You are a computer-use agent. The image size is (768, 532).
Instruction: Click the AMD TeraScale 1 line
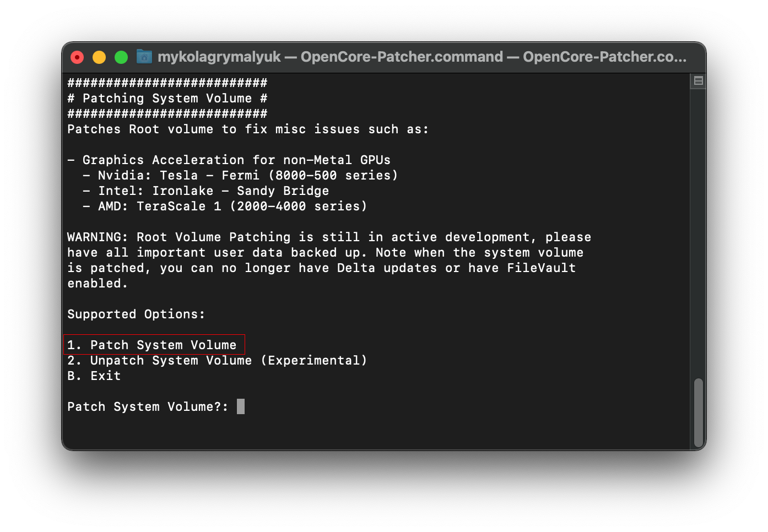225,206
